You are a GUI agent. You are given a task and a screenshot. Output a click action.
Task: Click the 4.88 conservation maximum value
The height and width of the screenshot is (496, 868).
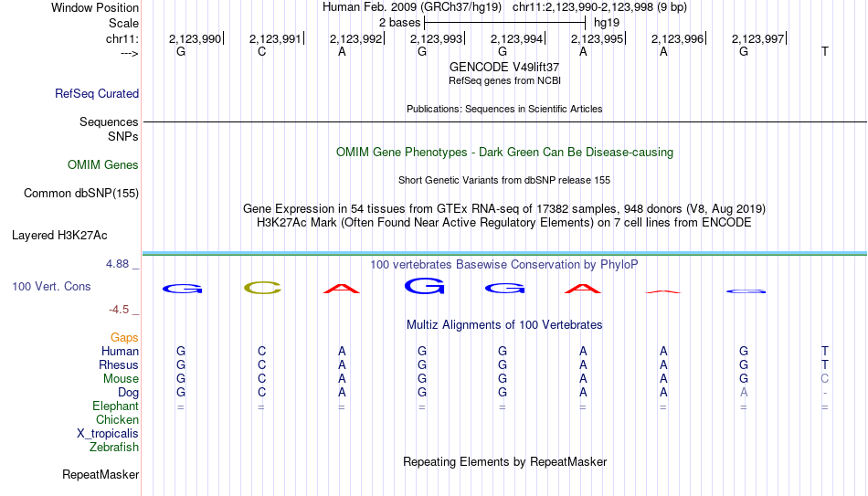(x=118, y=264)
